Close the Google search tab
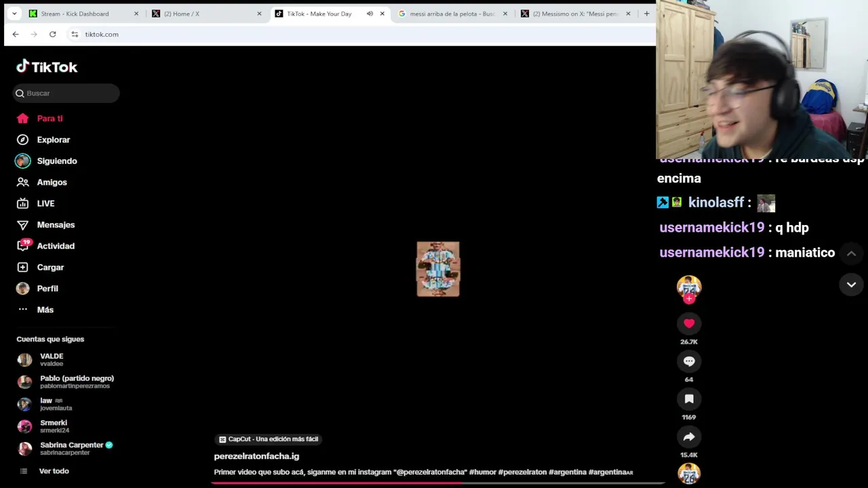This screenshot has height=488, width=868. coord(505,14)
